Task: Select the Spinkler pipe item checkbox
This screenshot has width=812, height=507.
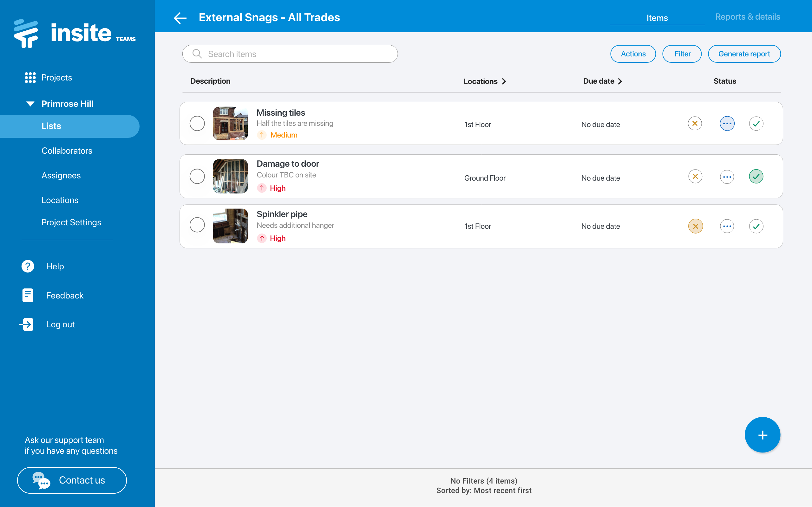Action: 197,225
